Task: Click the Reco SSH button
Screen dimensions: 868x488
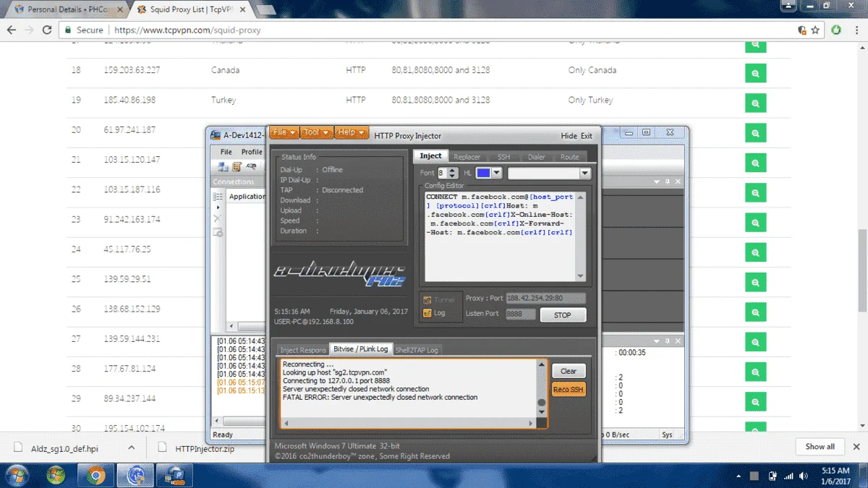Action: [x=569, y=390]
